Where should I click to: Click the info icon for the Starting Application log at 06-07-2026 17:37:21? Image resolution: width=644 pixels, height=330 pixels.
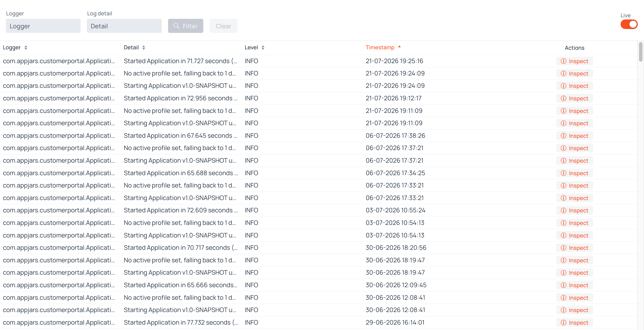tap(563, 161)
